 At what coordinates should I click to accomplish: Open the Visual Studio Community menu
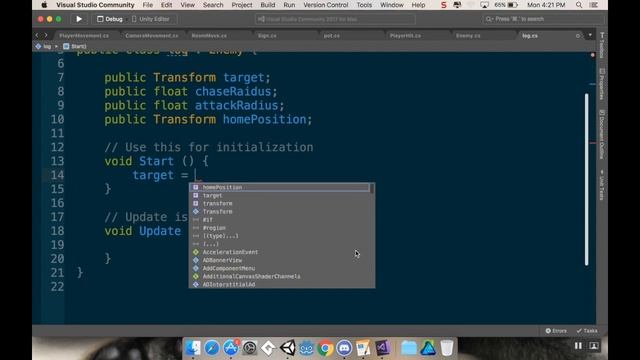pyautogui.click(x=95, y=5)
